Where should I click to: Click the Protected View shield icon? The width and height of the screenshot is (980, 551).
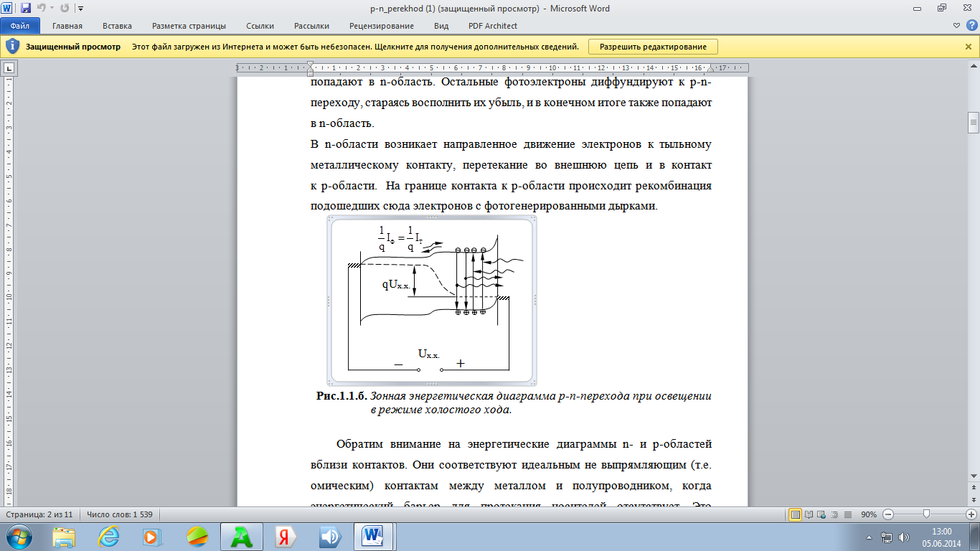pyautogui.click(x=12, y=47)
